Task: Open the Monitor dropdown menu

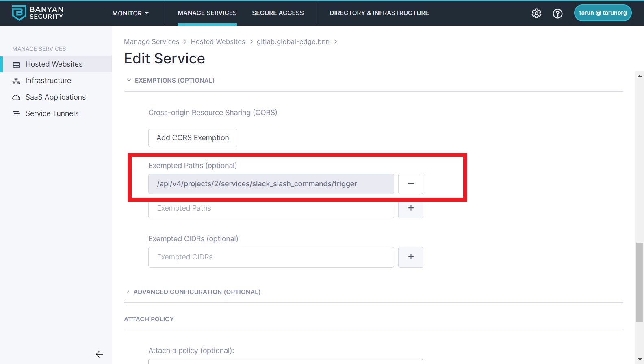Action: click(130, 13)
